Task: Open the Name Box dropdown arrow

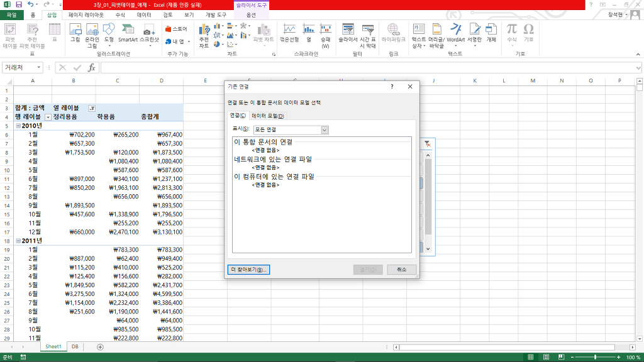Action: (x=38, y=67)
